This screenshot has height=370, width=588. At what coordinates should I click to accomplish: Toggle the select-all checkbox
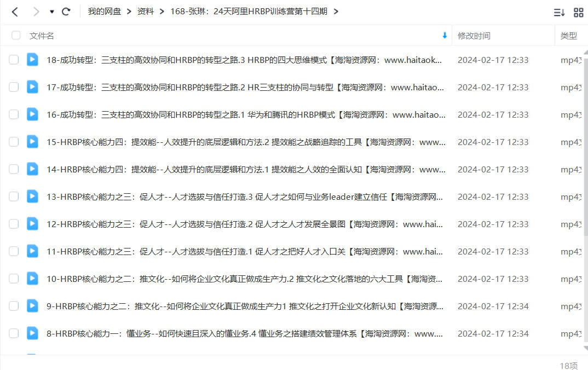click(16, 36)
